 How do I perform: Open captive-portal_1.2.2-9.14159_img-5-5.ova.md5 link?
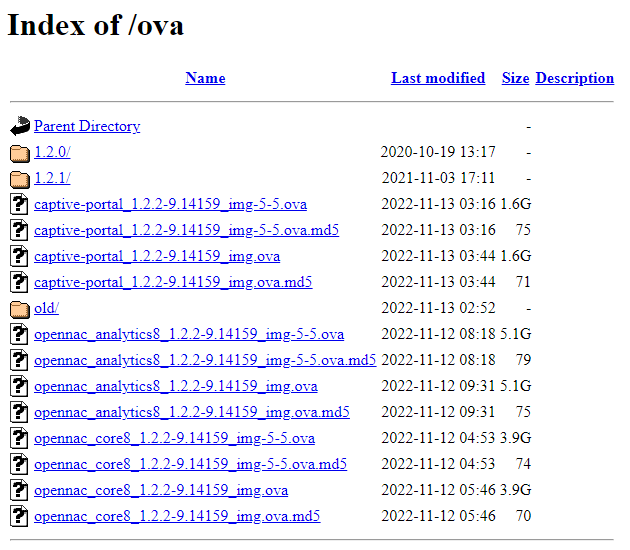pos(186,230)
